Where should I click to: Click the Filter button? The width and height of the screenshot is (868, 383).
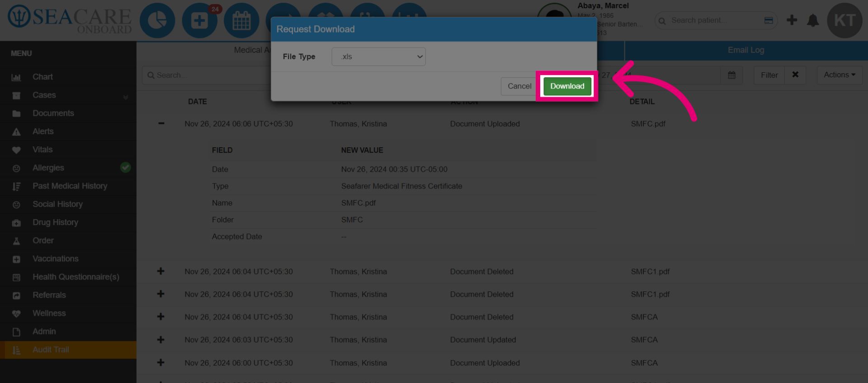click(x=769, y=75)
